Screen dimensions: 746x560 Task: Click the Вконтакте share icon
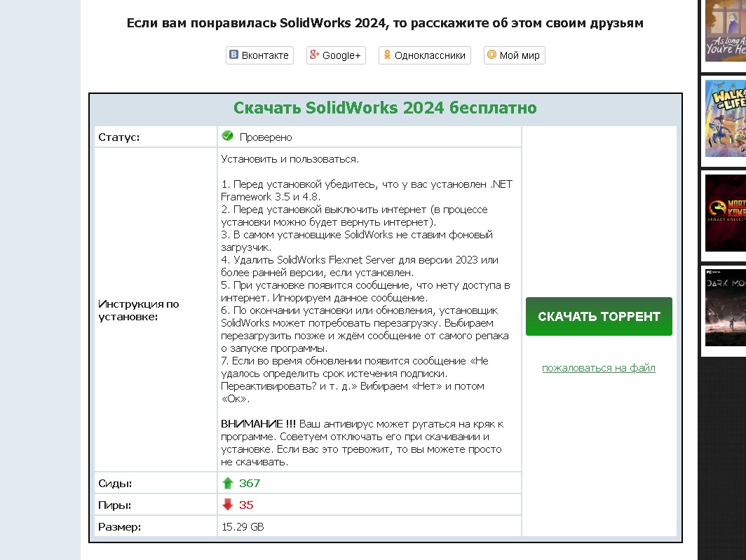(233, 55)
